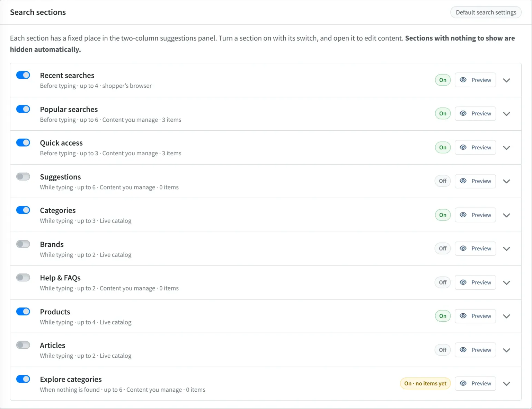Toggle the Explore categories switch
This screenshot has height=409, width=532.
pos(23,379)
